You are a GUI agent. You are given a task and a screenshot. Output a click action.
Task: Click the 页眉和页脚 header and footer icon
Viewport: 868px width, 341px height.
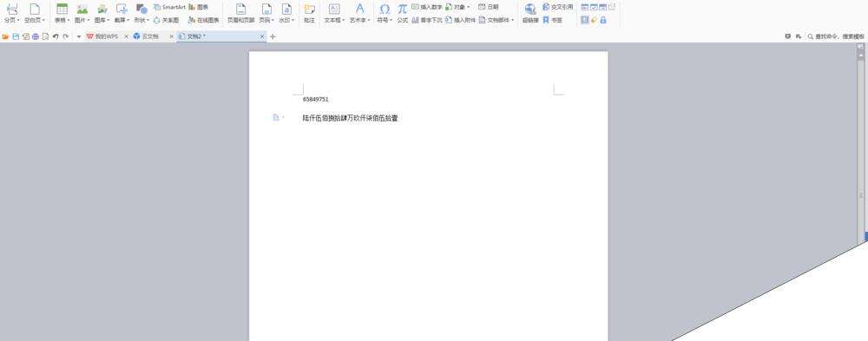point(240,9)
